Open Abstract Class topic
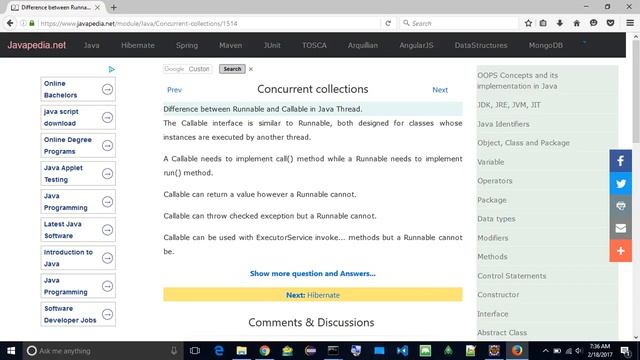Screen dimensions: 640x360 [502, 332]
